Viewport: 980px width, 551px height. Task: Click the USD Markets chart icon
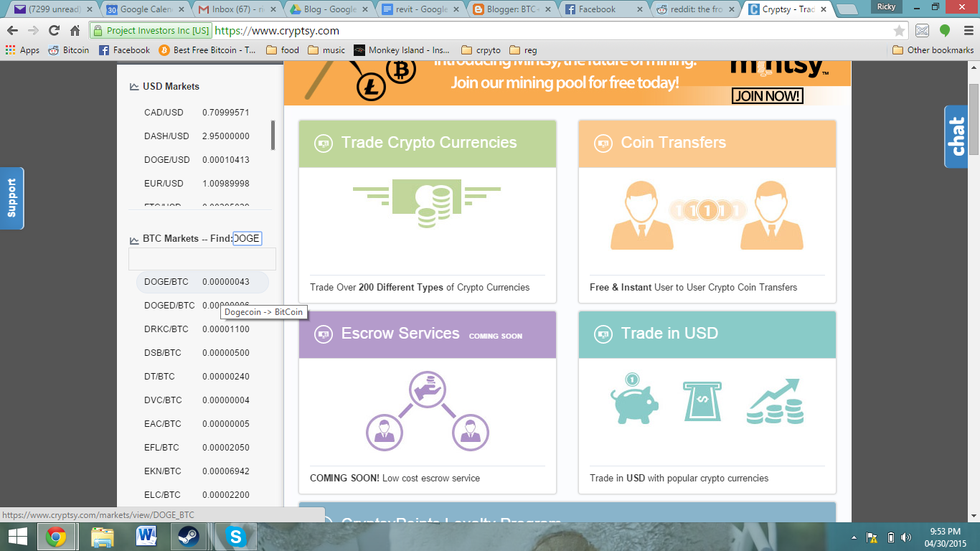(x=134, y=87)
